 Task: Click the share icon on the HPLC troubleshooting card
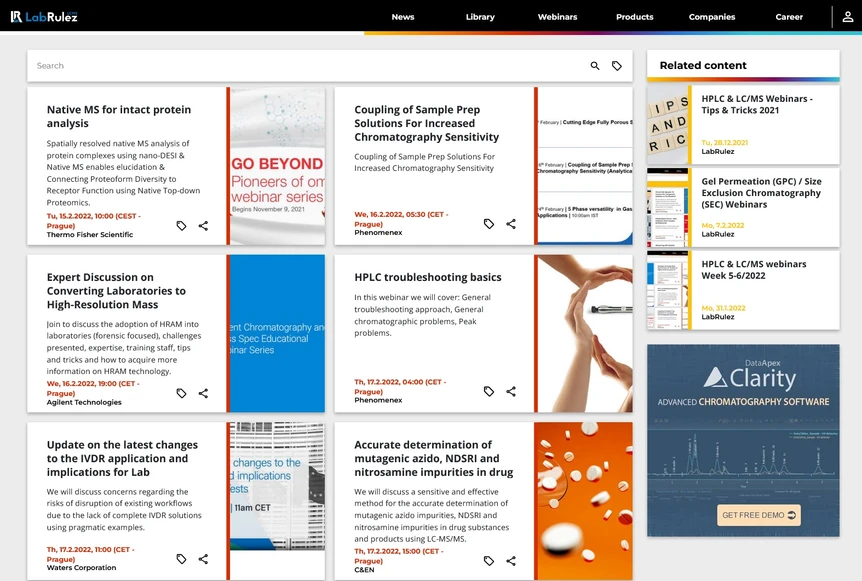click(512, 392)
